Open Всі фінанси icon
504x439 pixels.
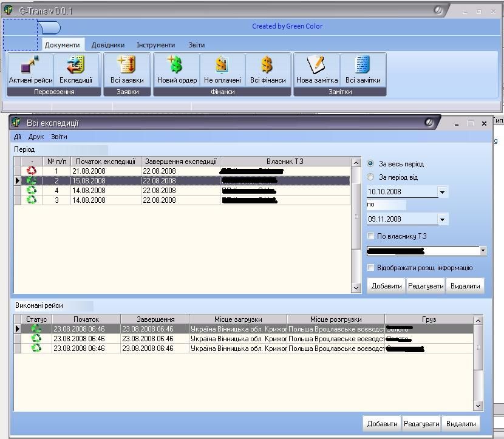tap(268, 70)
